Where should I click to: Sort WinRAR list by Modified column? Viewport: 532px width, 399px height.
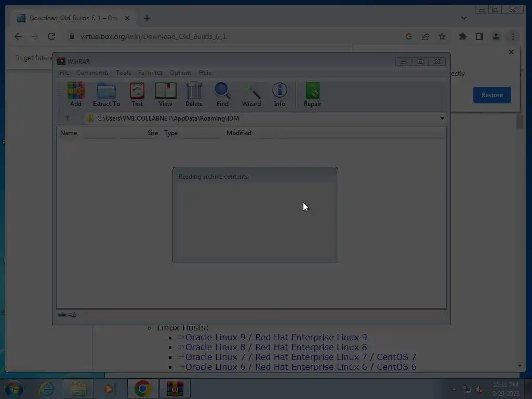tap(239, 133)
